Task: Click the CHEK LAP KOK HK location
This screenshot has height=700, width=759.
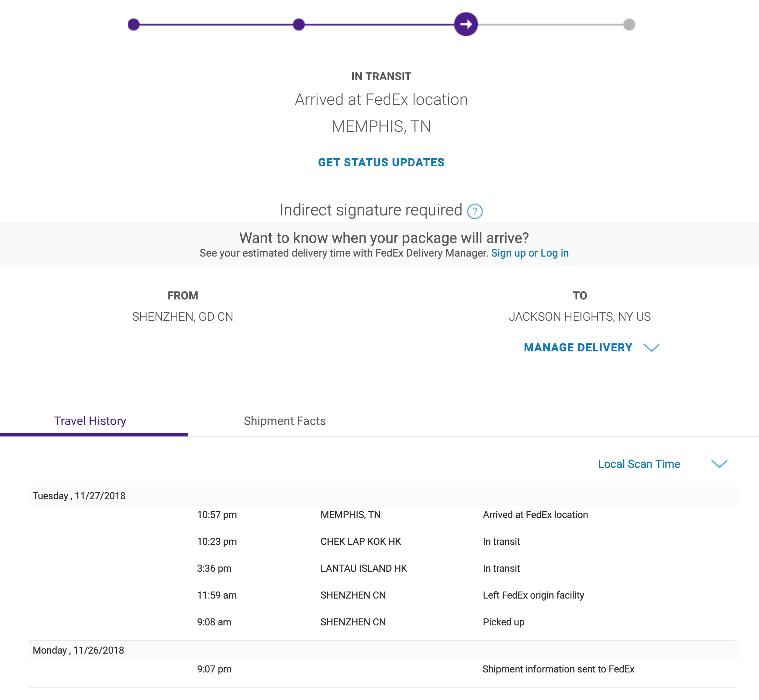Action: 361,542
